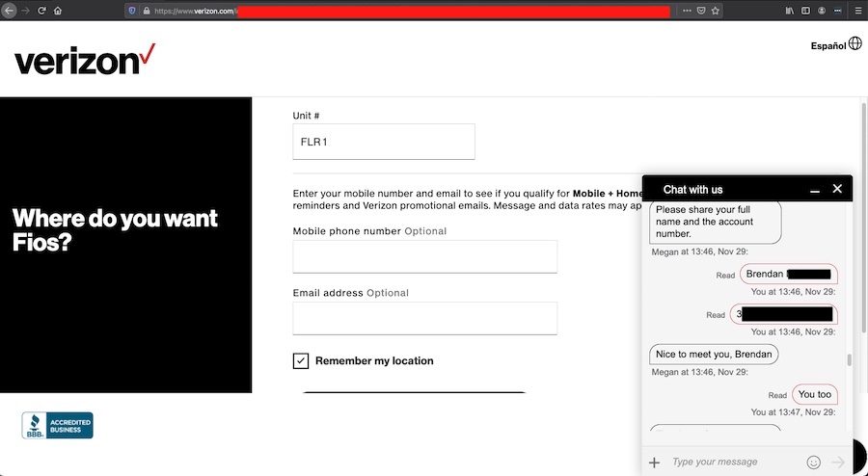
Task: Reload the page with the browser refresh icon
Action: coord(41,11)
